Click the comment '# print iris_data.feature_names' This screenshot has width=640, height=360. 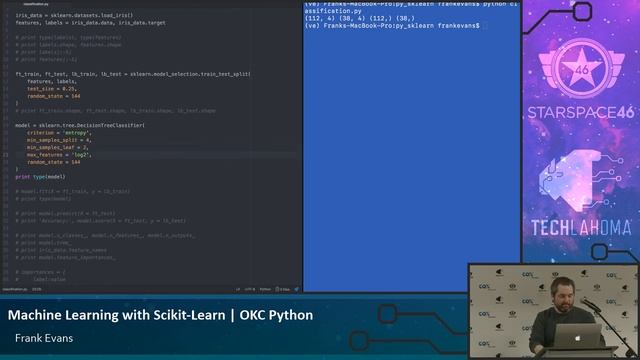61,250
